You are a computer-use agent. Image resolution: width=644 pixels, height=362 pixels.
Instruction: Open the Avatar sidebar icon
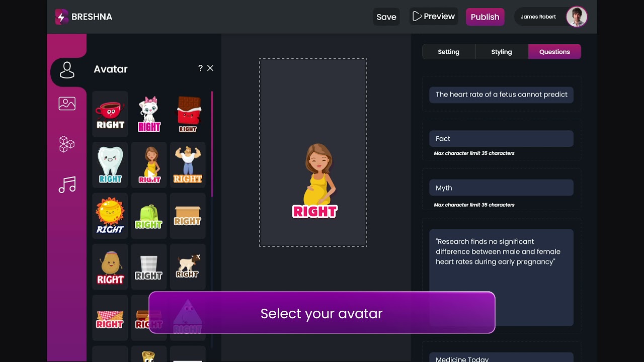(67, 70)
